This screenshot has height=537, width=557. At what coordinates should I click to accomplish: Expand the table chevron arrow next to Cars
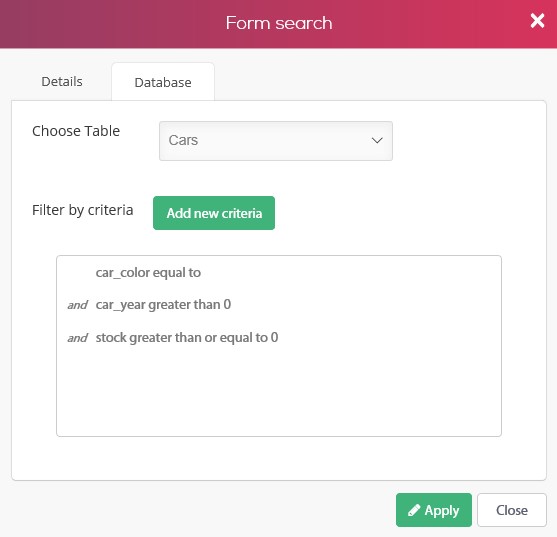tap(377, 140)
